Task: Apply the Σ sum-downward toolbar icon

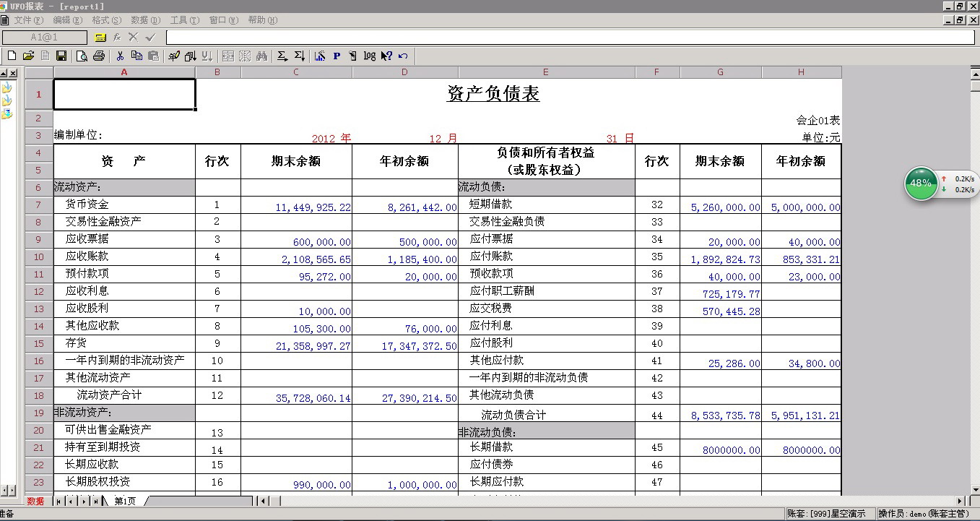Action: [299, 56]
